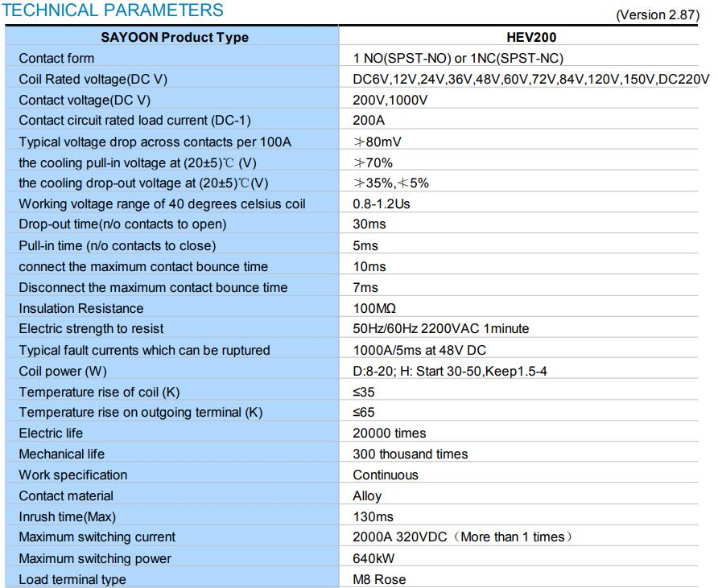Click the '20000 times' value
This screenshot has width=718, height=588.
click(390, 433)
